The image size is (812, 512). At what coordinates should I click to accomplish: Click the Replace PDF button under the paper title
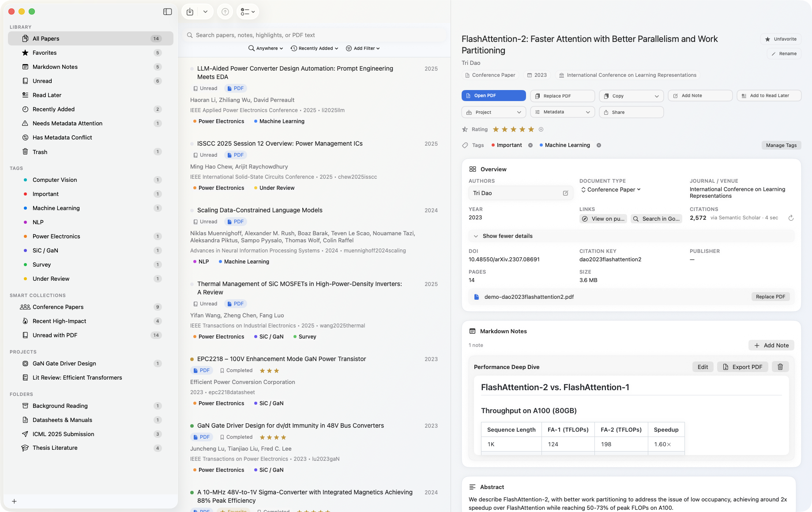(562, 96)
